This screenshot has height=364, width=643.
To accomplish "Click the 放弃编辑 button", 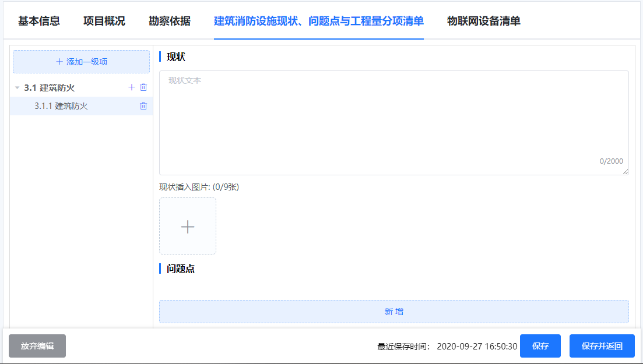I will point(37,346).
